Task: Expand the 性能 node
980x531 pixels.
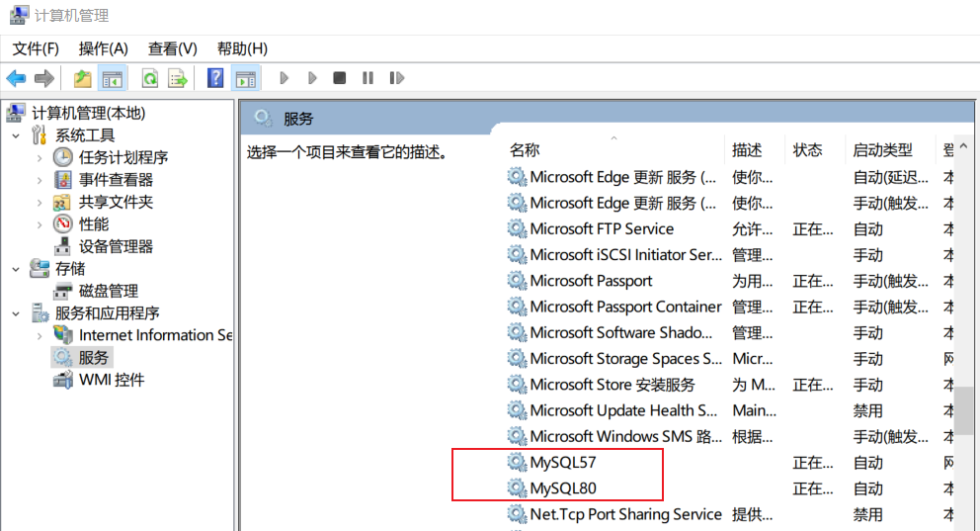Action: tap(40, 224)
